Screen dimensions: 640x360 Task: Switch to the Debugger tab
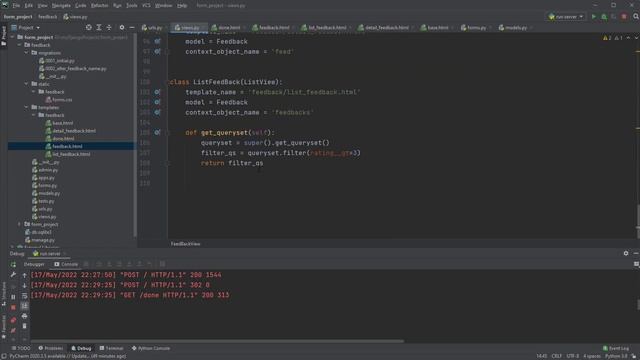click(x=33, y=264)
